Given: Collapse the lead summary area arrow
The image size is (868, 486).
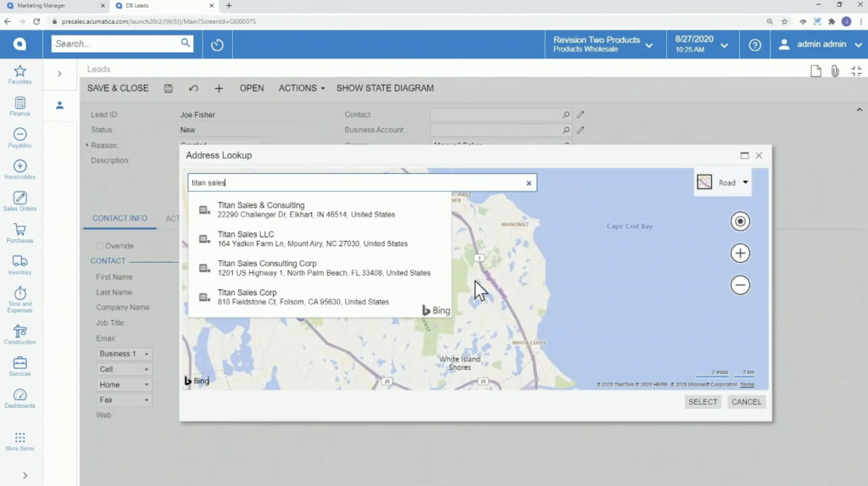Looking at the screenshot, I should point(860,110).
